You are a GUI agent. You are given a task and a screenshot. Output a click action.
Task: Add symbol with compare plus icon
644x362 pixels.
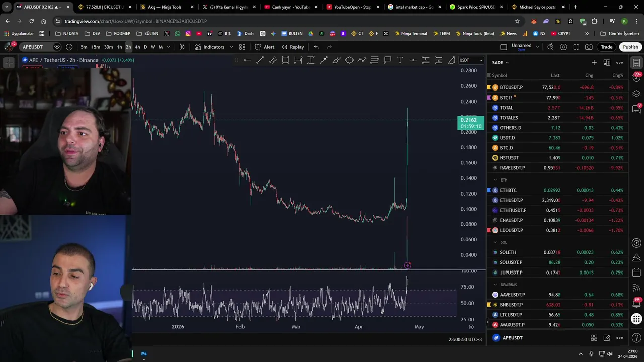(69, 47)
